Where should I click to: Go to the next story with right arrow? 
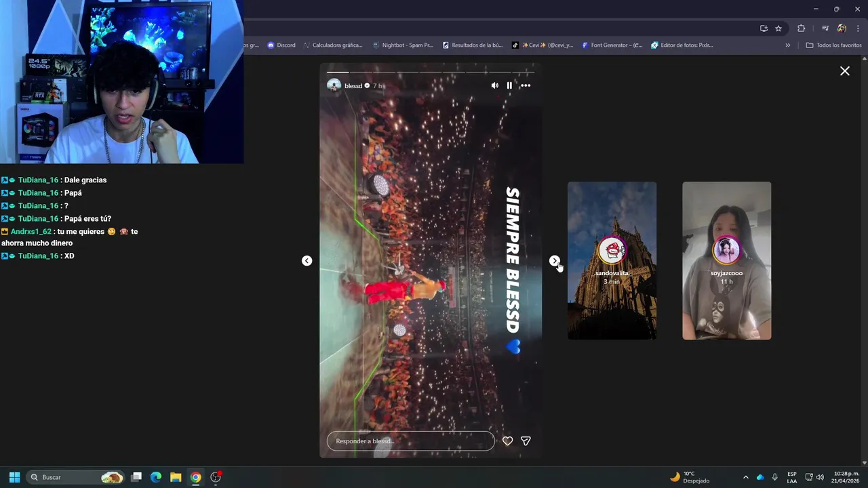(555, 261)
